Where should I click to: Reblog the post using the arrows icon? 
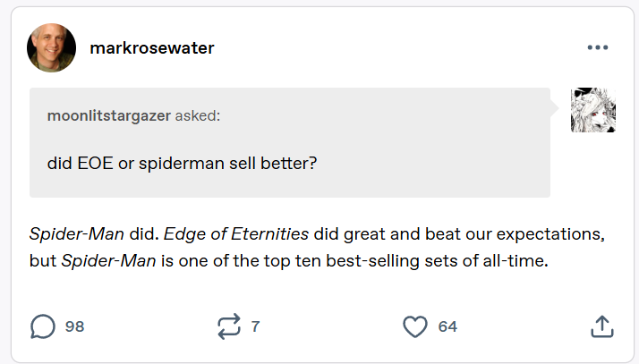pyautogui.click(x=229, y=326)
